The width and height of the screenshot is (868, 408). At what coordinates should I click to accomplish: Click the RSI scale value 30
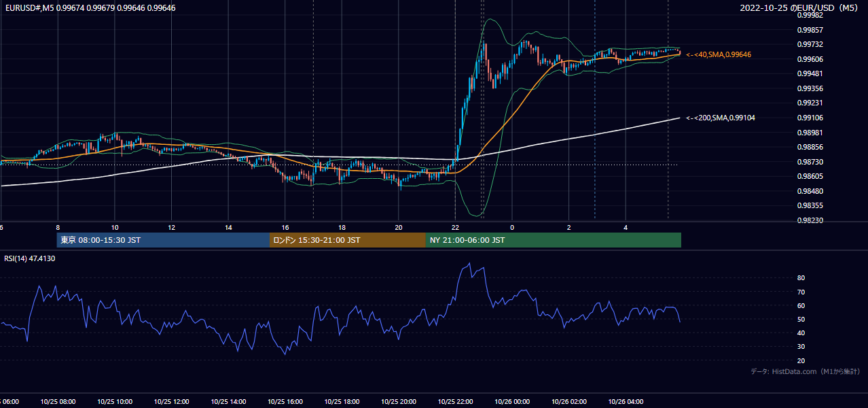coord(801,347)
